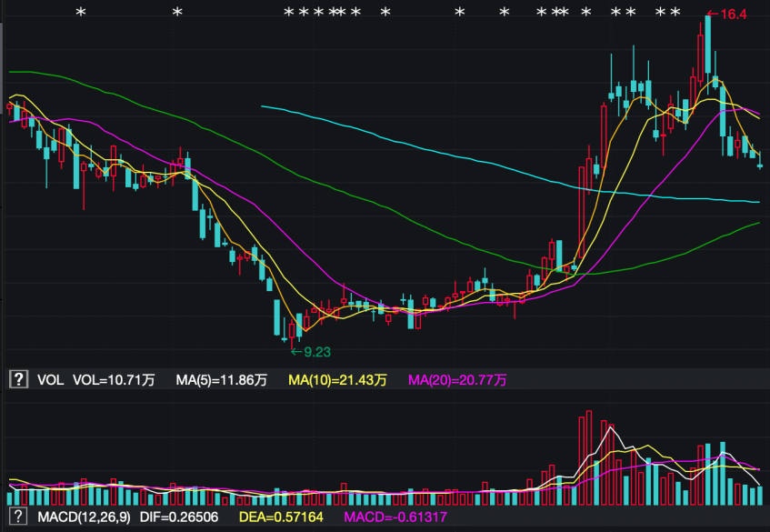Image resolution: width=770 pixels, height=532 pixels.
Task: Click the magenta MA(20)=20.77万 value
Action: pyautogui.click(x=457, y=380)
